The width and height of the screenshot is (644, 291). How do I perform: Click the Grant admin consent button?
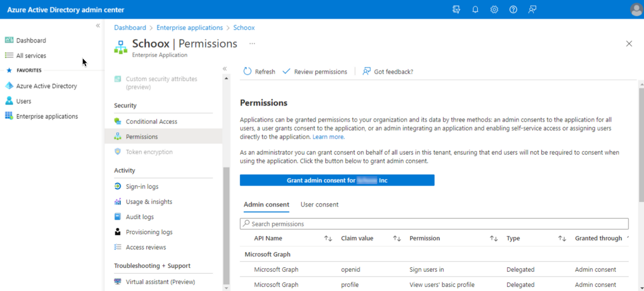click(x=337, y=180)
